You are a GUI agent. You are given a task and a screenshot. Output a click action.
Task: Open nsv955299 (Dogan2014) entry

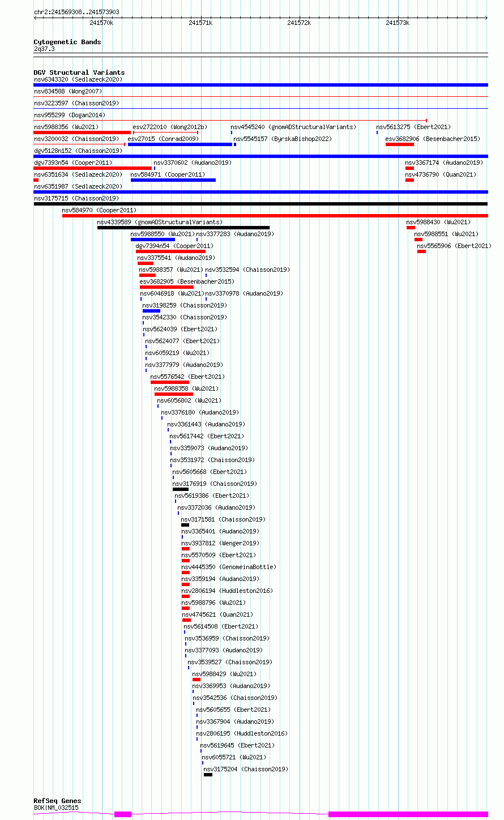pos(70,116)
